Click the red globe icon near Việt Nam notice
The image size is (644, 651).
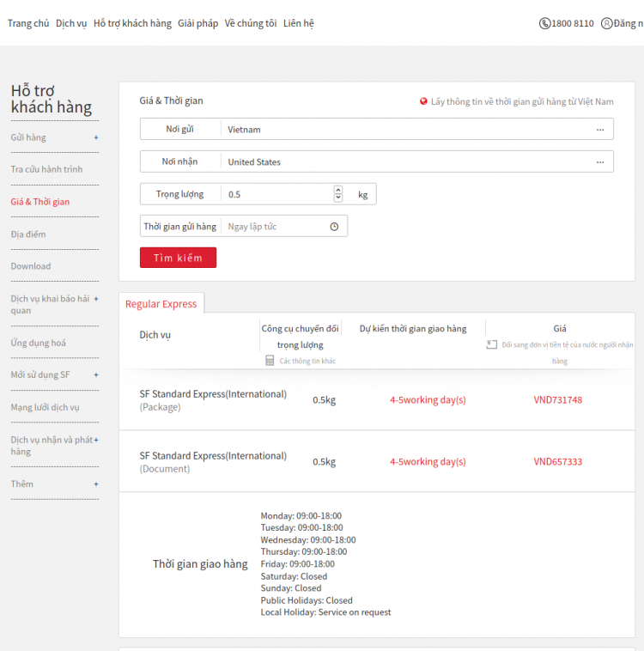[x=423, y=101]
